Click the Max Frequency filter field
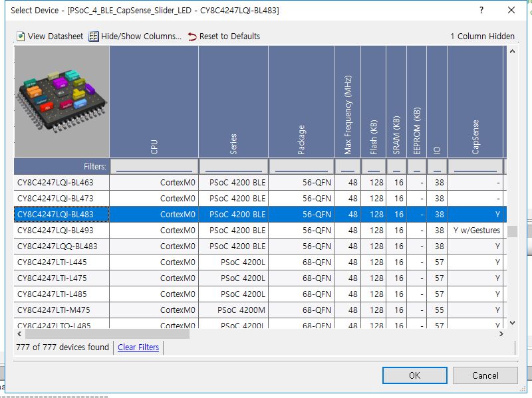This screenshot has height=398, width=532. tap(347, 167)
